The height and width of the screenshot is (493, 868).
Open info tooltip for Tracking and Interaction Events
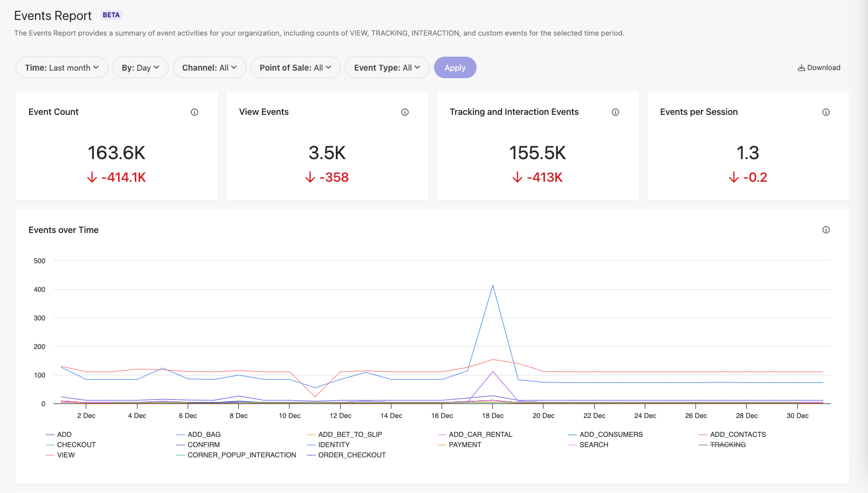coord(615,112)
